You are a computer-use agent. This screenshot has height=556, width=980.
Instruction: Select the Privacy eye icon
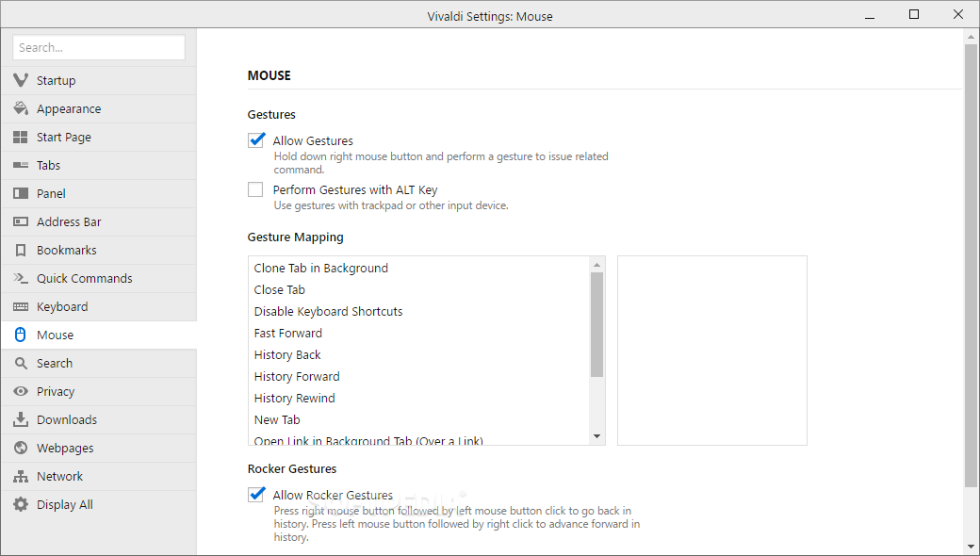[21, 391]
